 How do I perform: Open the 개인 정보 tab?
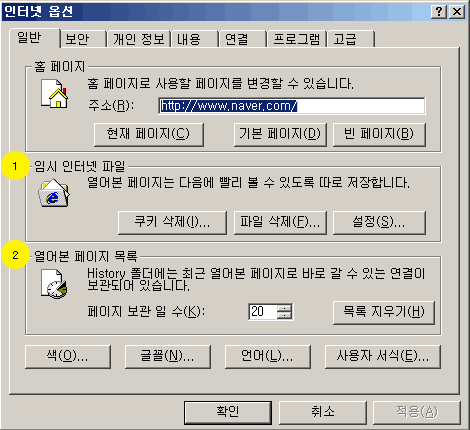(x=139, y=39)
